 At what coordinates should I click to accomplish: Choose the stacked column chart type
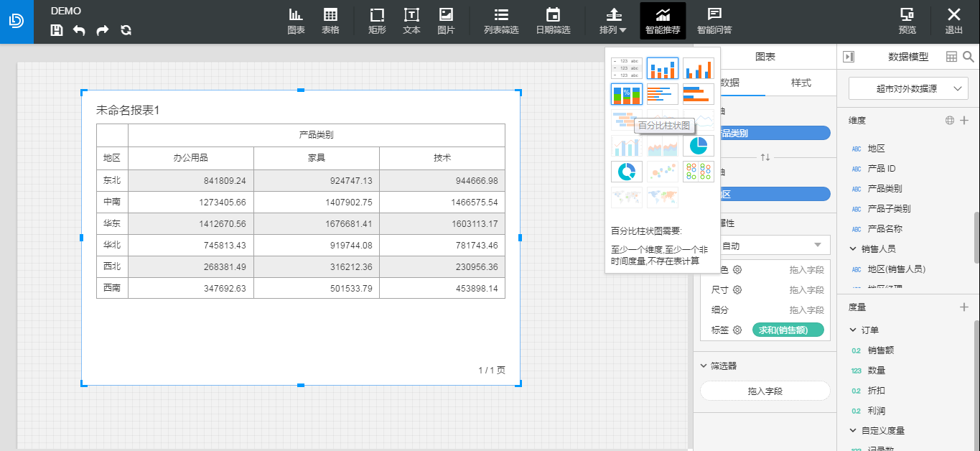click(x=663, y=68)
